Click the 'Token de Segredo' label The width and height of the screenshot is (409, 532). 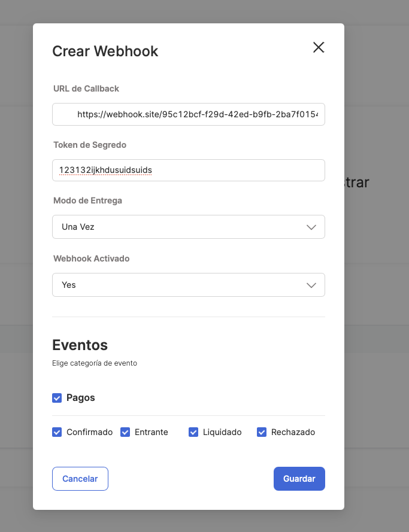coord(90,145)
